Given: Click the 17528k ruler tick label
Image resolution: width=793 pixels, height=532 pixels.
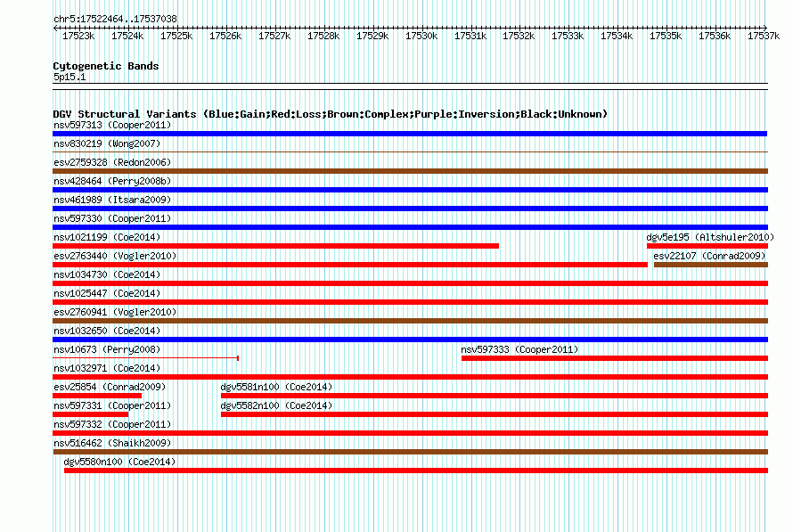Looking at the screenshot, I should 323,36.
